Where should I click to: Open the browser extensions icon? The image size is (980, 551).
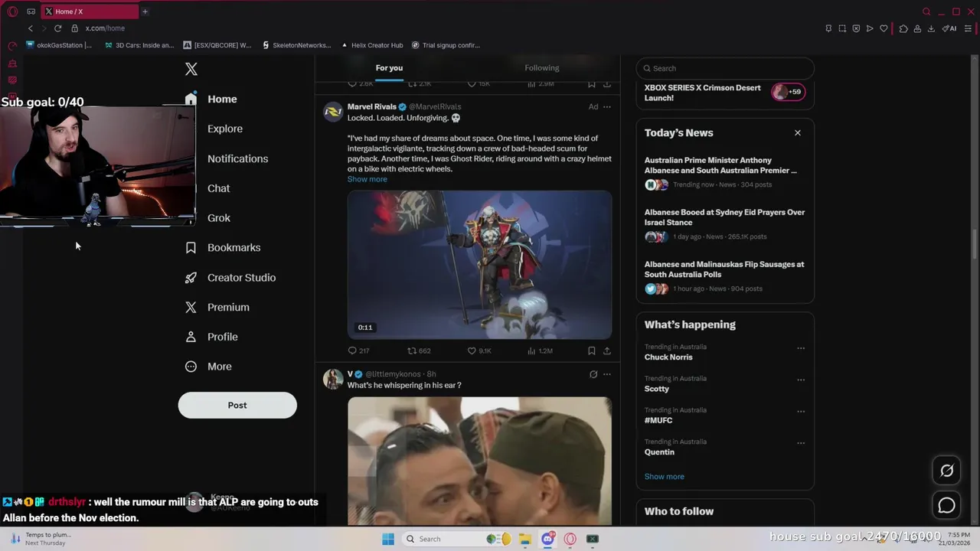[x=903, y=28]
